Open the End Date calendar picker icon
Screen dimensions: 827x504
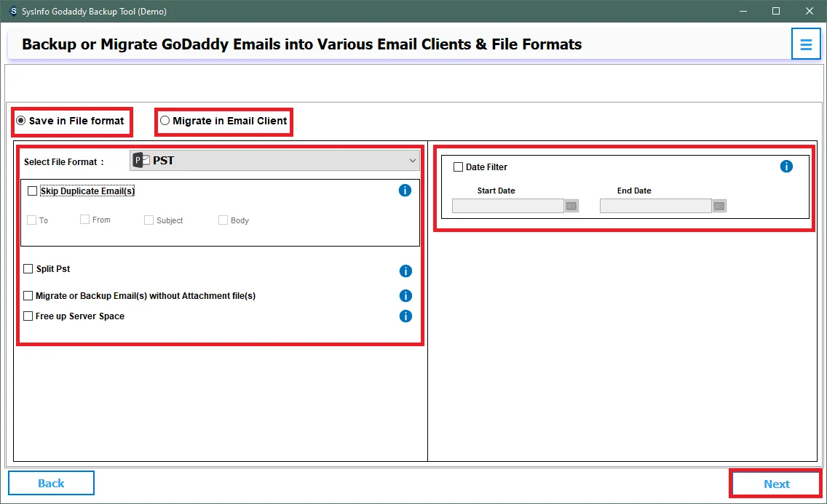pyautogui.click(x=719, y=206)
